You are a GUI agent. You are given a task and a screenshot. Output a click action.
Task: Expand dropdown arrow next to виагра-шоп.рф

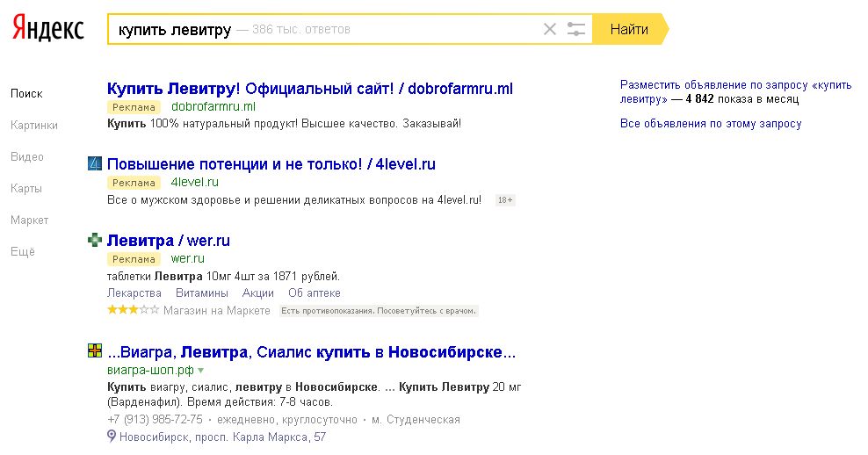(201, 371)
